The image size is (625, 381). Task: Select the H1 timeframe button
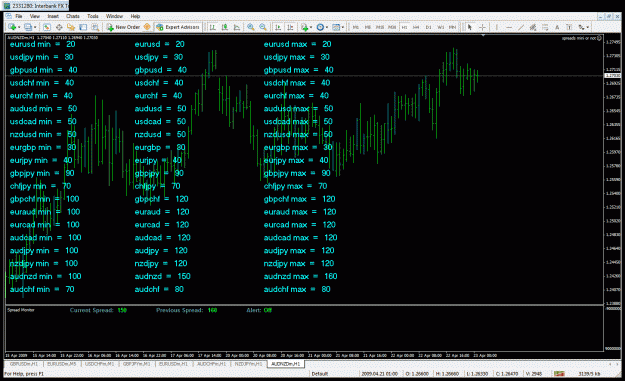pyautogui.click(x=404, y=27)
